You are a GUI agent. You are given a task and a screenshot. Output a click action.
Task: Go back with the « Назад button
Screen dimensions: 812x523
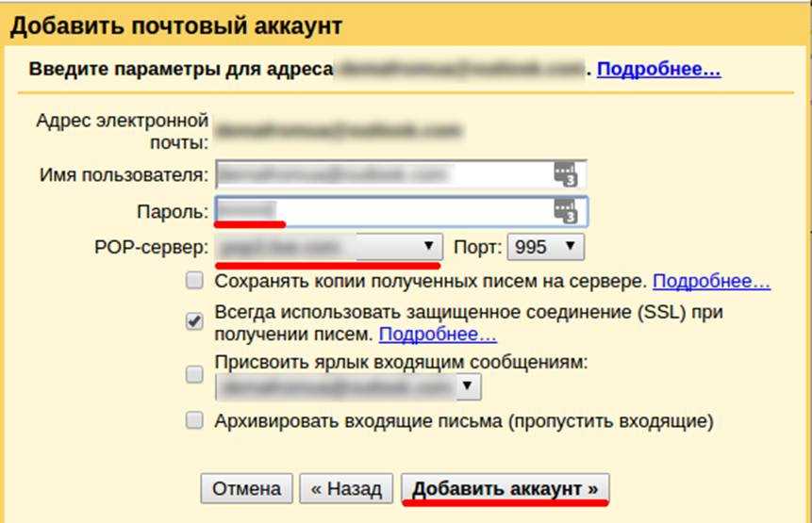point(346,488)
